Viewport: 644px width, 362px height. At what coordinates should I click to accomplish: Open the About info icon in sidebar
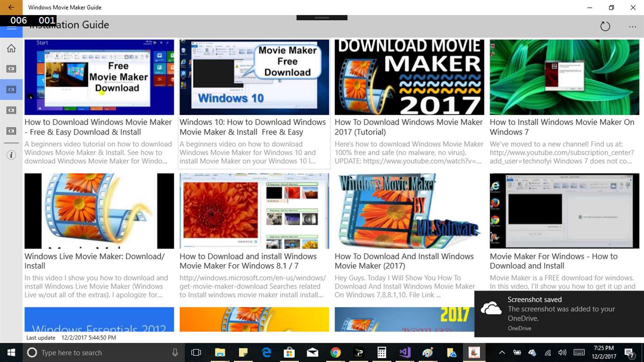(11, 155)
